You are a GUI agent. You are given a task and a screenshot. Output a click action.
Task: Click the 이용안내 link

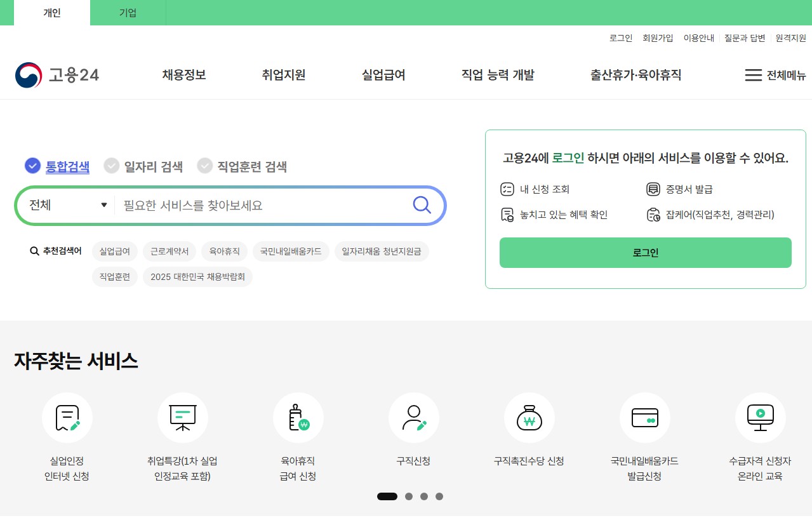click(699, 38)
